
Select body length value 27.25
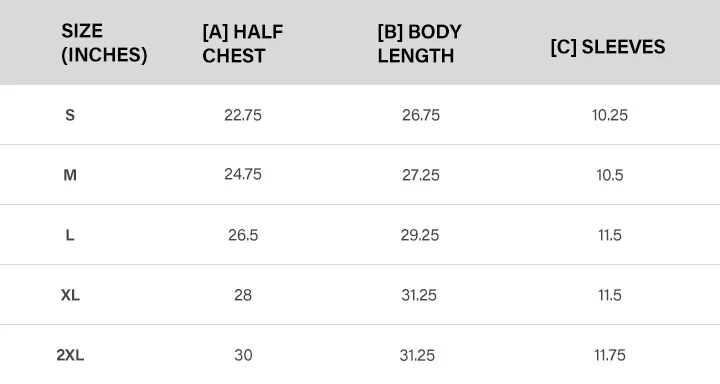pyautogui.click(x=421, y=175)
